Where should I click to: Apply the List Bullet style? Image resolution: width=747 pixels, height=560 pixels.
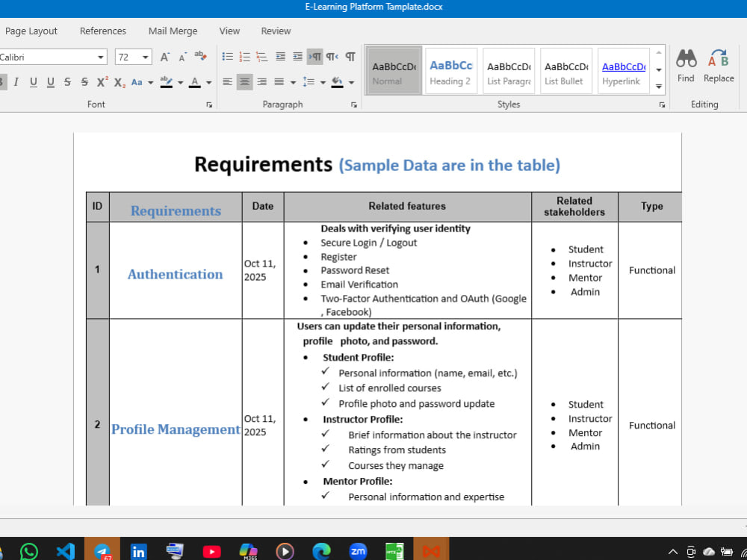[x=565, y=70]
